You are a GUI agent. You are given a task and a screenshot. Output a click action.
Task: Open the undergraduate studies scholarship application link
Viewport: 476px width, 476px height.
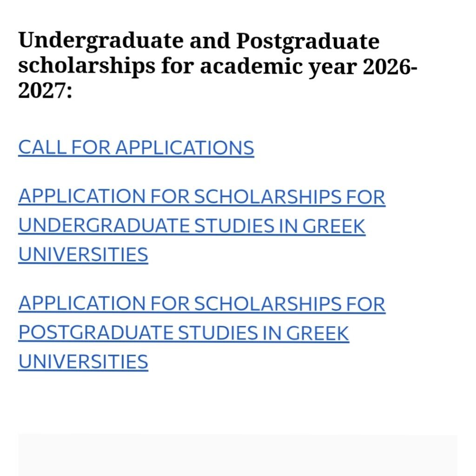tap(202, 225)
